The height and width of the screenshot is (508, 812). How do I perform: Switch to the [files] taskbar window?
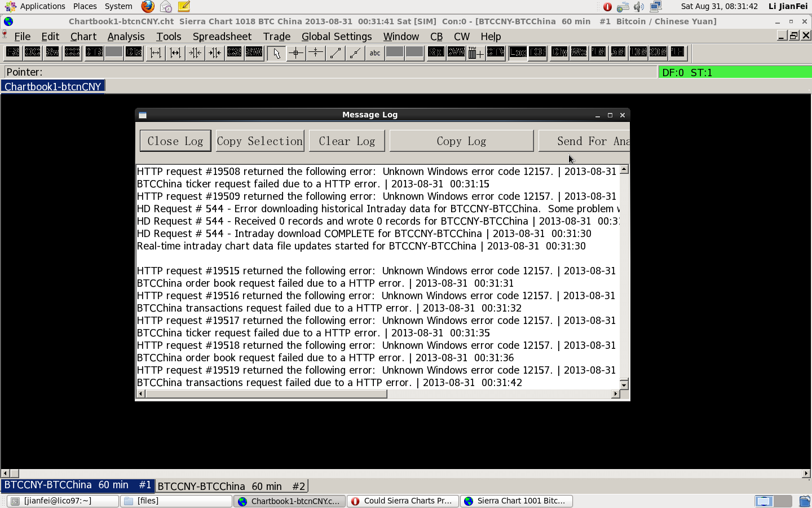176,501
